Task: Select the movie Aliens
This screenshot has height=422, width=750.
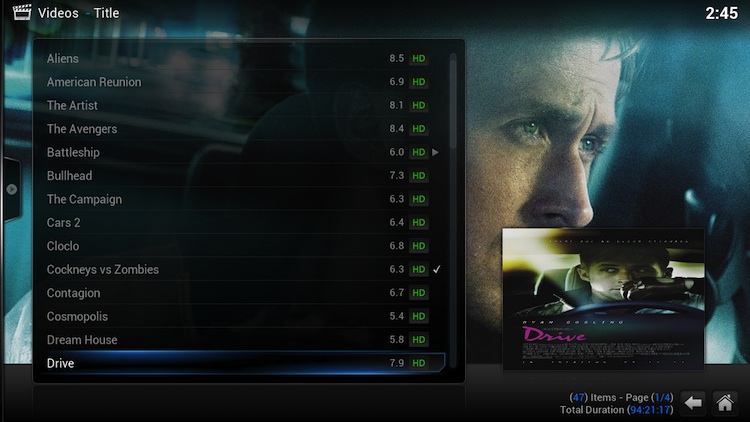Action: pos(243,58)
